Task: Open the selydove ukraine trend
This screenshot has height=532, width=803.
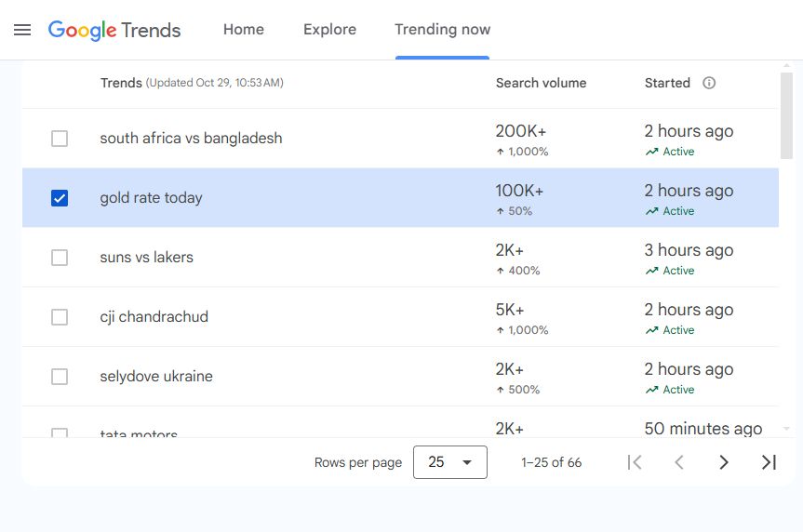Action: point(156,377)
